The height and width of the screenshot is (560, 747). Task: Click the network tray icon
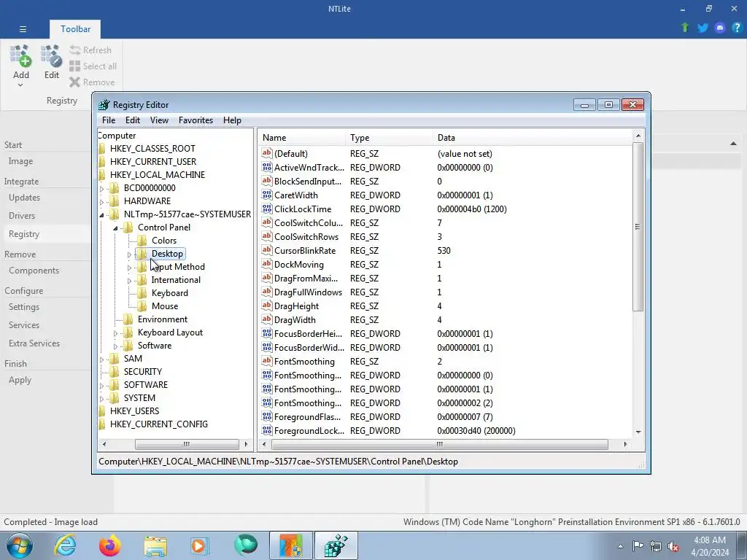point(656,545)
